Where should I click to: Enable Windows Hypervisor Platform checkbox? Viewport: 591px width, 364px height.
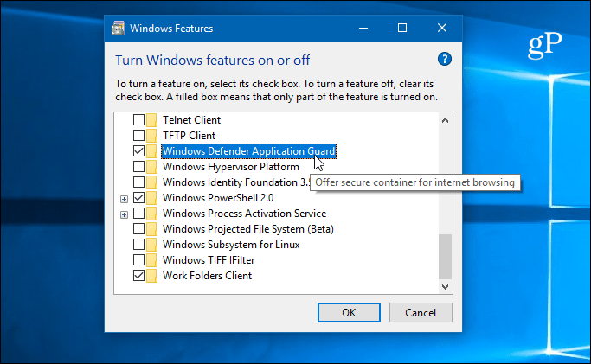[x=138, y=166]
